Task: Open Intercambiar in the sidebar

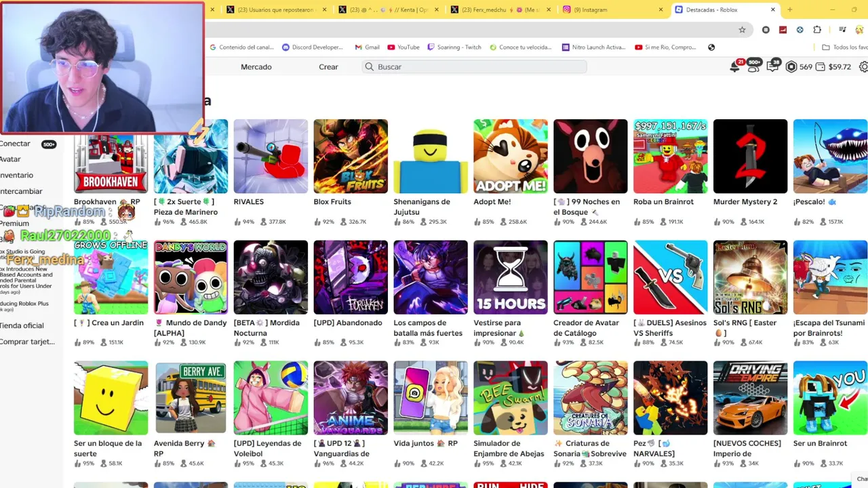Action: coord(21,191)
